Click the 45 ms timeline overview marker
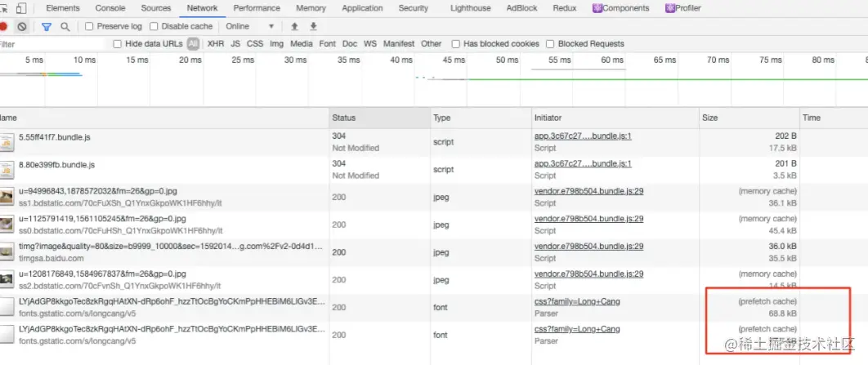 (x=454, y=60)
